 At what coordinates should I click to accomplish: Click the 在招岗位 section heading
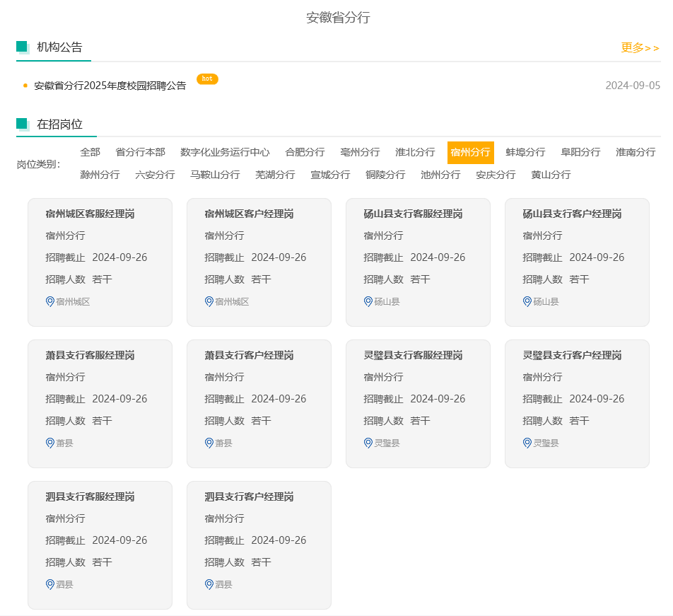pos(59,124)
